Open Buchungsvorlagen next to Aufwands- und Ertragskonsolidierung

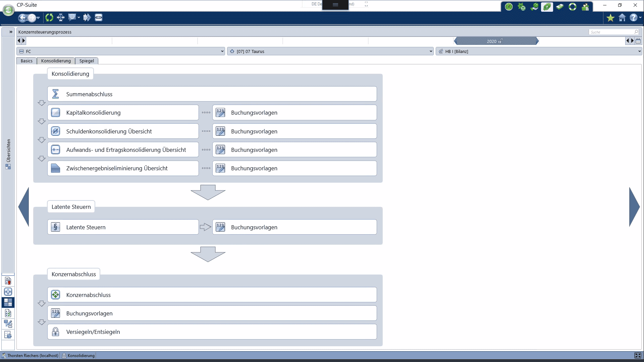[x=294, y=149]
